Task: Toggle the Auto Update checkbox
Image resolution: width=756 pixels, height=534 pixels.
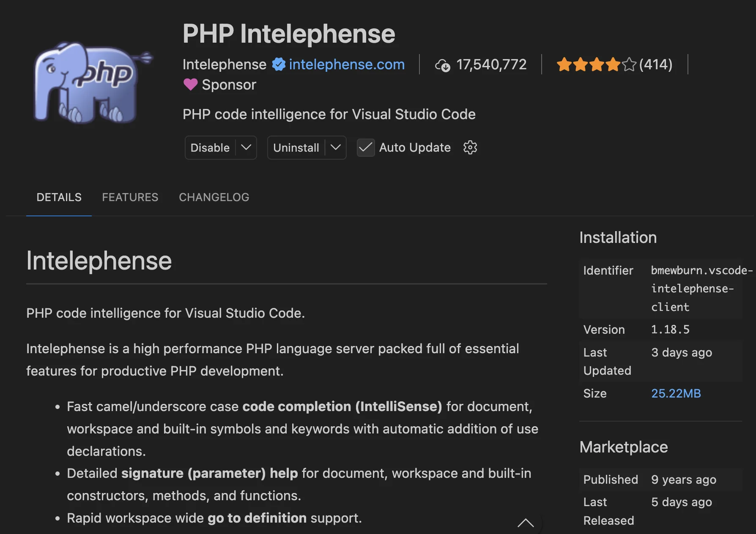Action: coord(366,147)
